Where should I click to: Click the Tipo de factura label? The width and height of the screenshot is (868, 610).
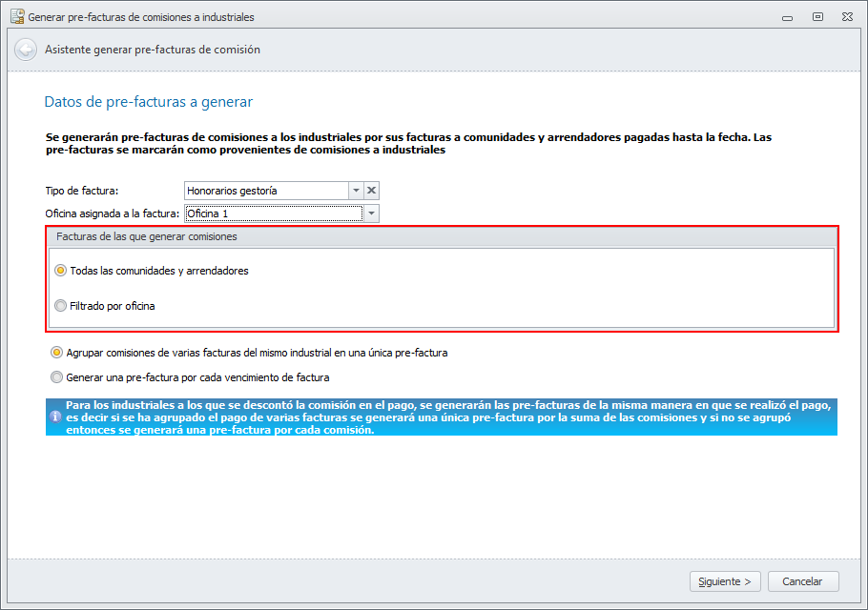coord(82,191)
